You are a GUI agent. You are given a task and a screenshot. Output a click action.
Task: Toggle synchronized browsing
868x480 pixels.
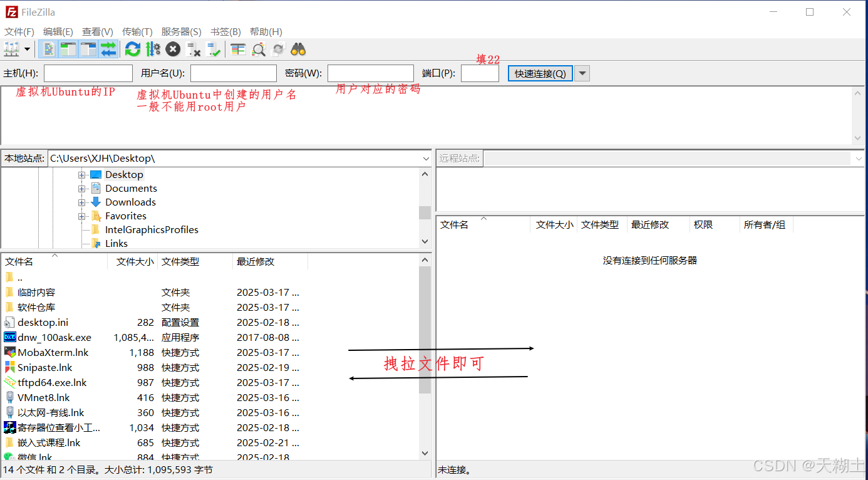278,49
